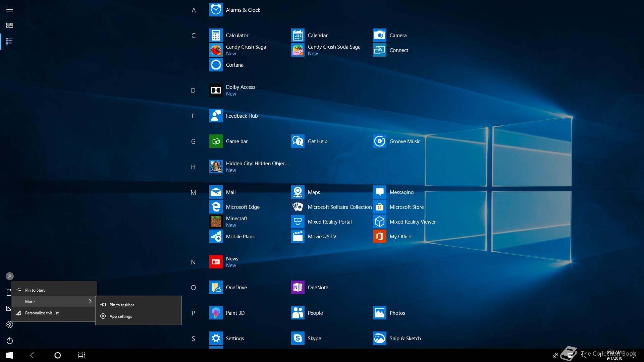The width and height of the screenshot is (644, 362).
Task: Click the letter A group header
Action: [194, 10]
